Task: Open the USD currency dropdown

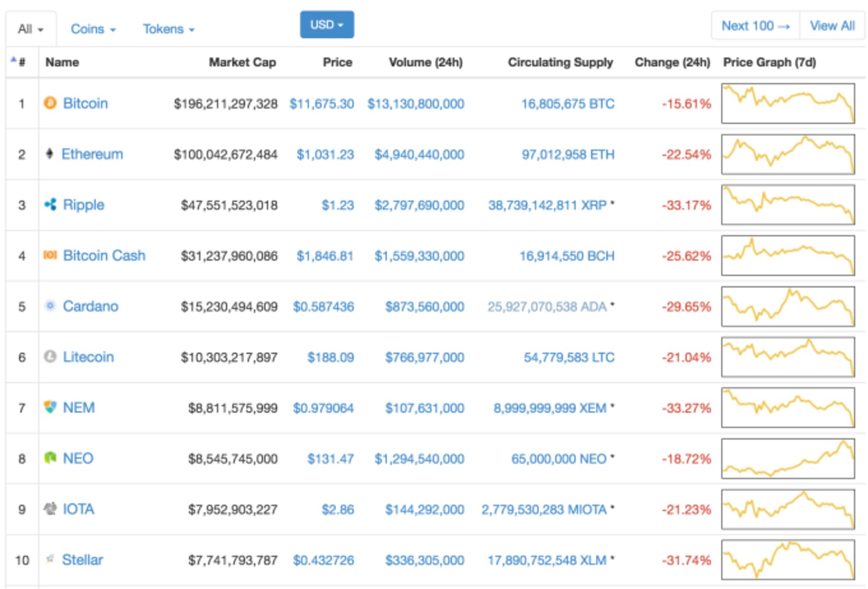Action: click(x=327, y=25)
